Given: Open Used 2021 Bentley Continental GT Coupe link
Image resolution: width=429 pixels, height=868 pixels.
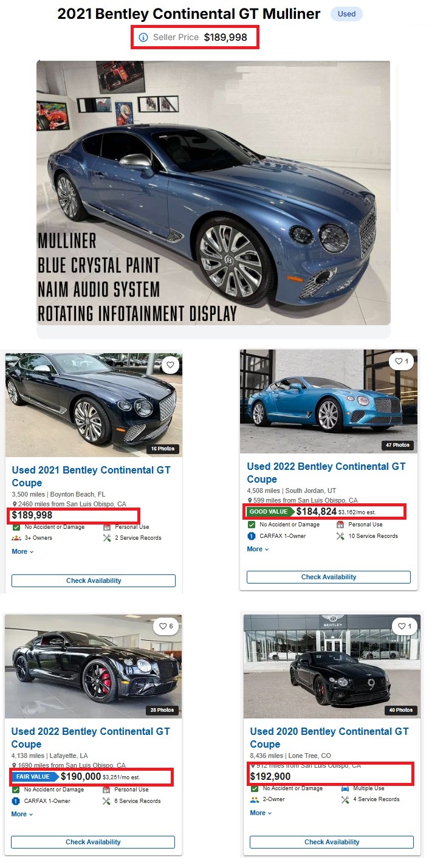Looking at the screenshot, I should click(91, 477).
